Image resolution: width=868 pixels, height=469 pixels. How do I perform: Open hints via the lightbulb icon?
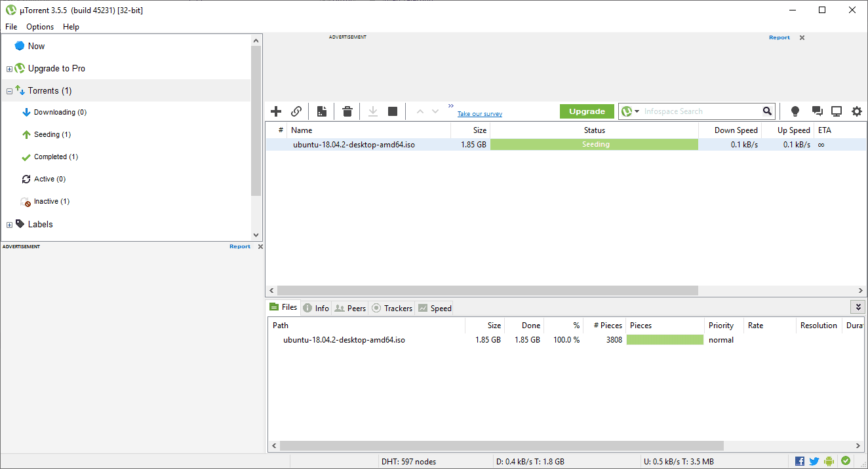(795, 111)
